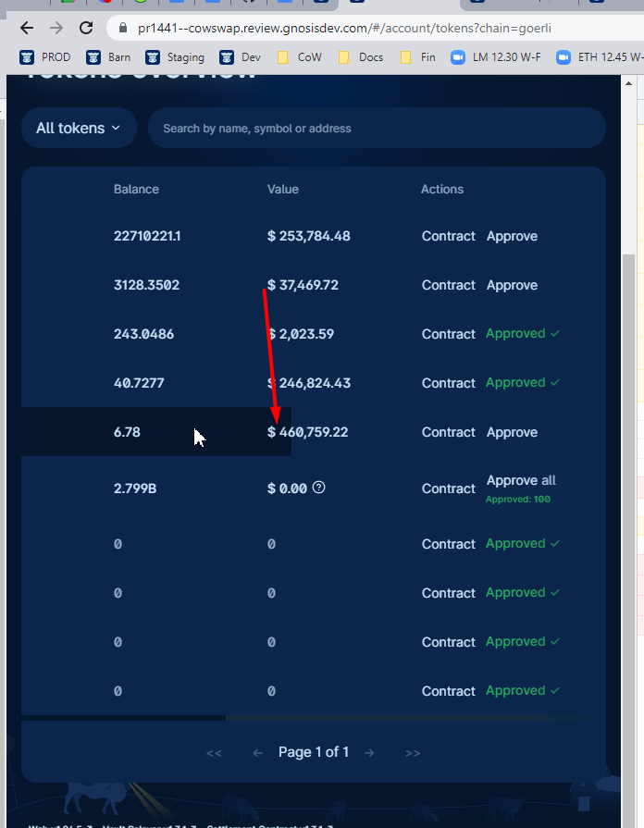The image size is (644, 828).
Task: Open Contract link in the 2.799B balance row
Action: (448, 489)
